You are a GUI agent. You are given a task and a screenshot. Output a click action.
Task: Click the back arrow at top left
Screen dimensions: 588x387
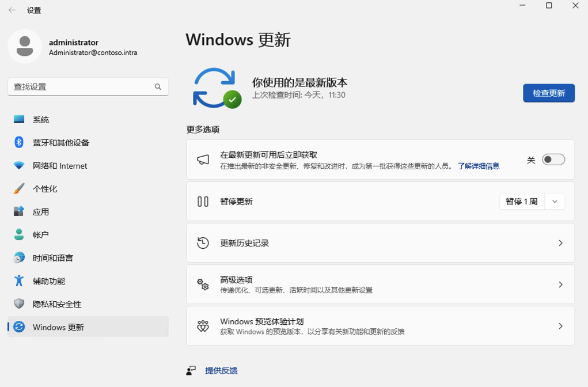pos(11,10)
